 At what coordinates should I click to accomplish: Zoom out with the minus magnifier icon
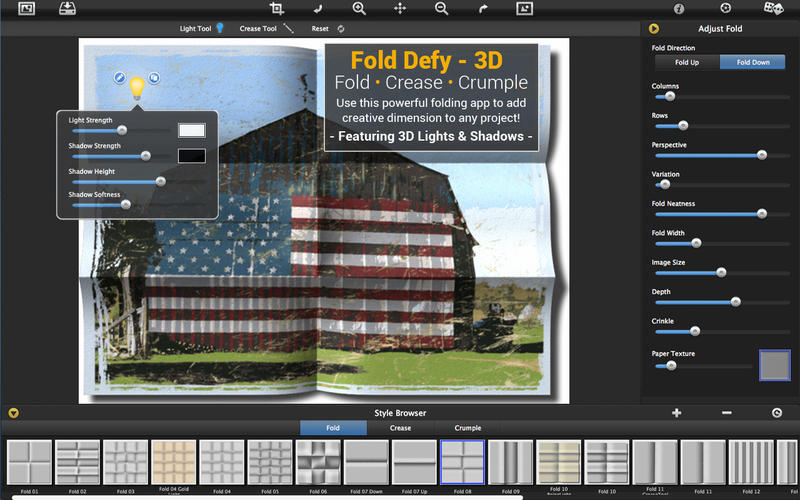pos(441,8)
